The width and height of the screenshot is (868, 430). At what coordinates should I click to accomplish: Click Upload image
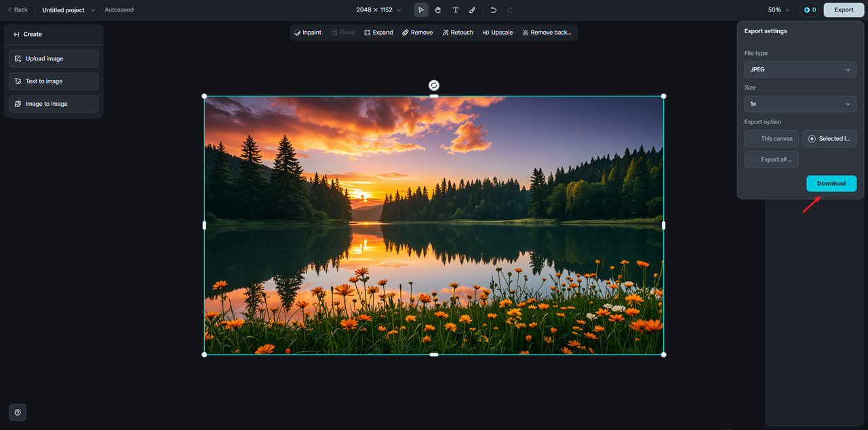pyautogui.click(x=54, y=59)
